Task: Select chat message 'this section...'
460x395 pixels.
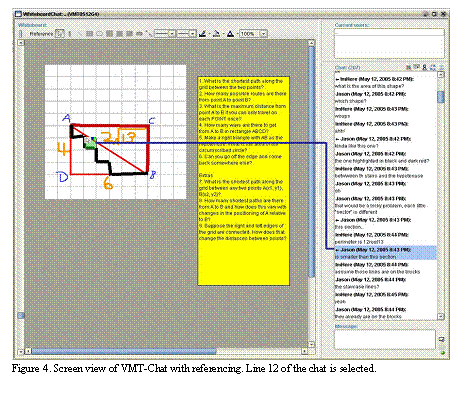Action: coord(348,227)
